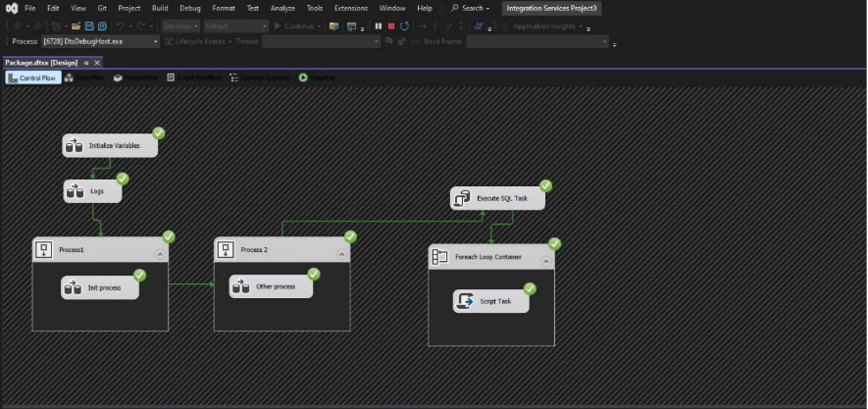Image resolution: width=868 pixels, height=409 pixels.
Task: Click the Process1 sequence container icon
Action: pyautogui.click(x=44, y=250)
